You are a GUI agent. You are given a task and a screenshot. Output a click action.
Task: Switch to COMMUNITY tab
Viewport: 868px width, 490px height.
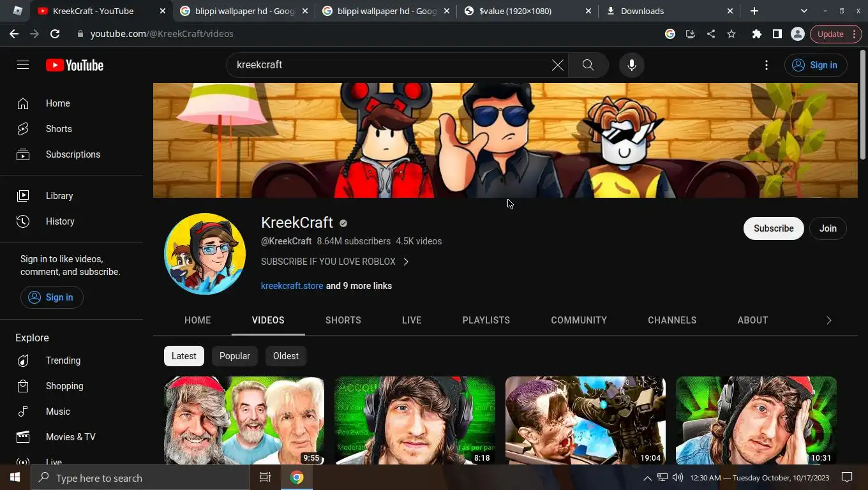[579, 320]
